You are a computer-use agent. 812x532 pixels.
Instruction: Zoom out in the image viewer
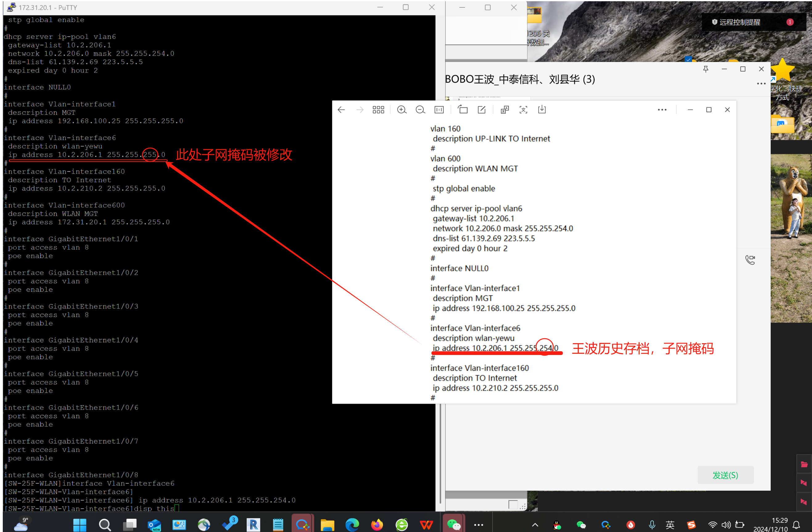click(420, 110)
